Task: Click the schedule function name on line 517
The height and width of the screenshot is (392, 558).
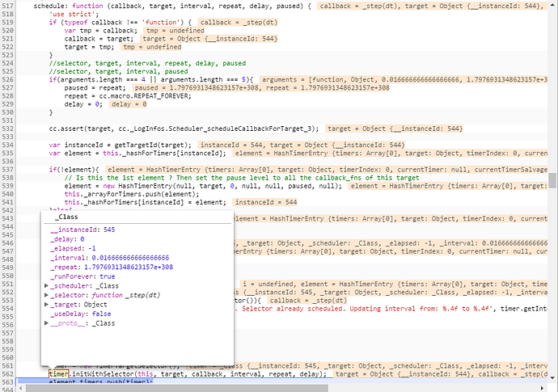Action: (51, 6)
